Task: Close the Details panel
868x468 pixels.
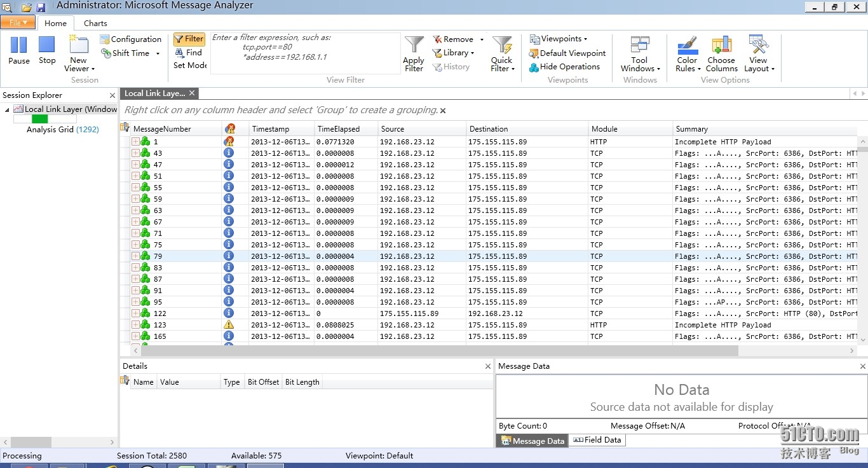Action: [488, 366]
